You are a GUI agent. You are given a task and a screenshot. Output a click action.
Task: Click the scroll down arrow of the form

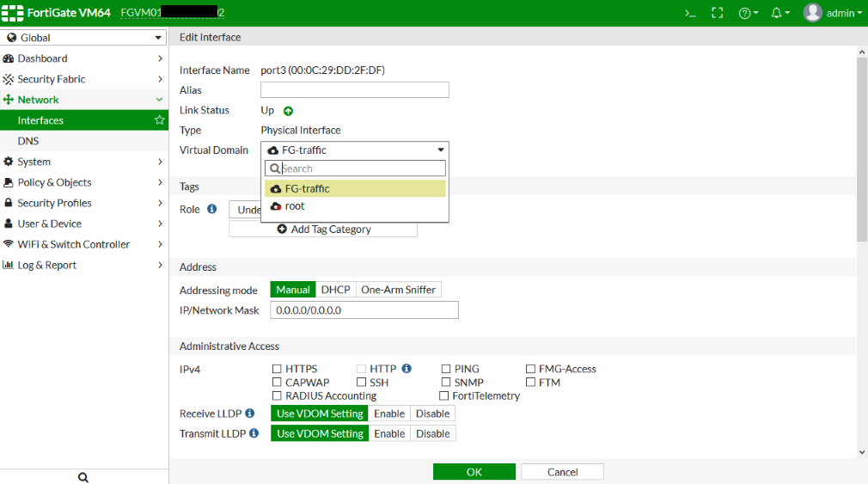tap(862, 452)
